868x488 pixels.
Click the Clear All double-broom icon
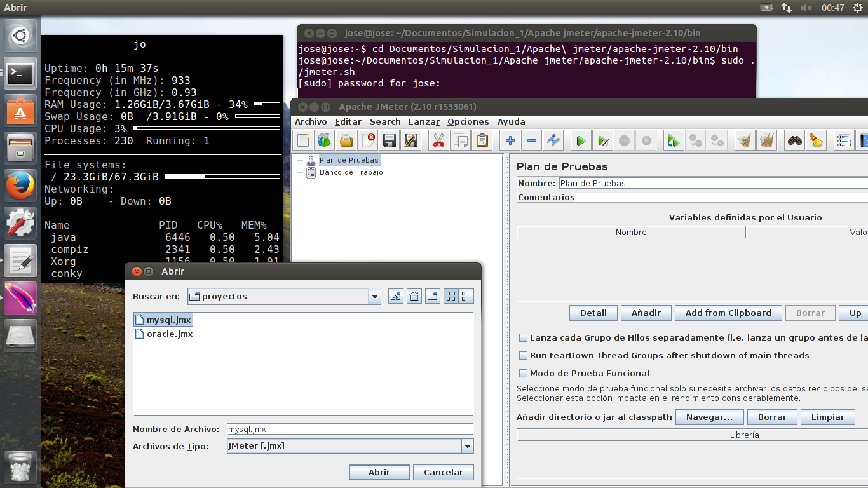(767, 140)
